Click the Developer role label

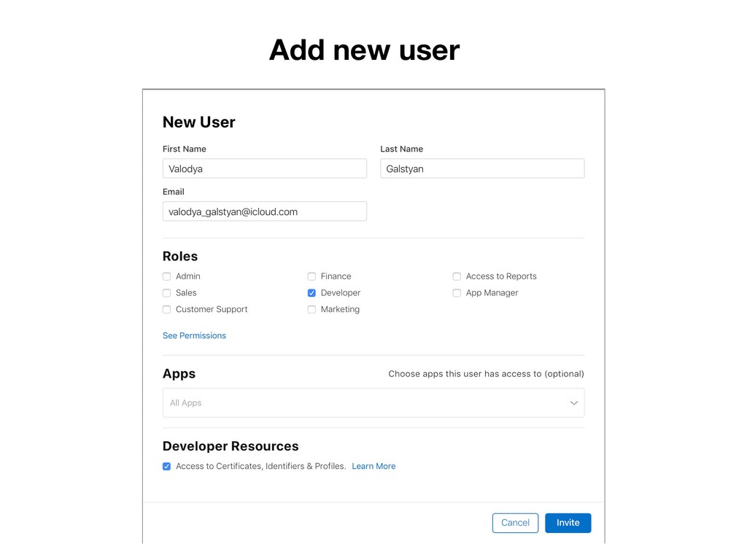pos(341,293)
